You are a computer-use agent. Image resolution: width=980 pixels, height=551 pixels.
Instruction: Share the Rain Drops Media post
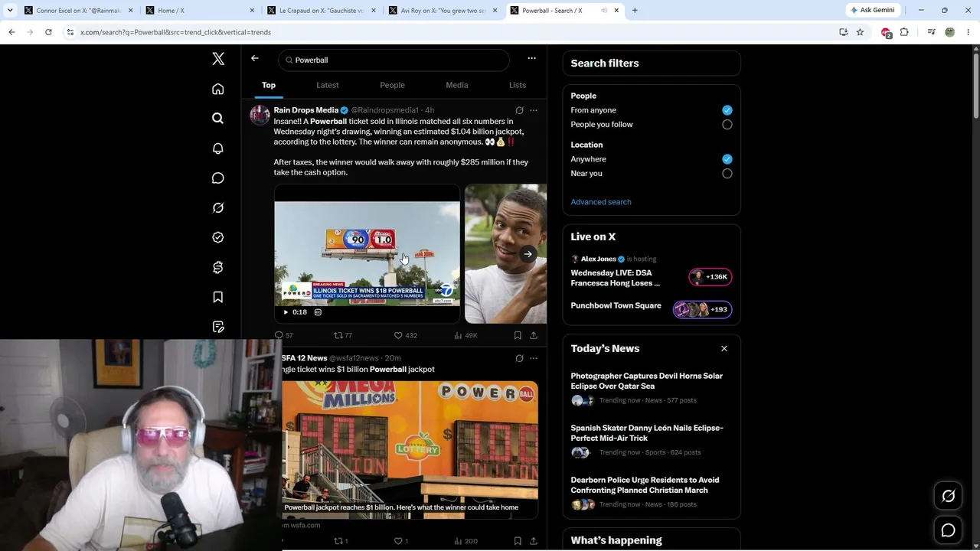tap(534, 335)
